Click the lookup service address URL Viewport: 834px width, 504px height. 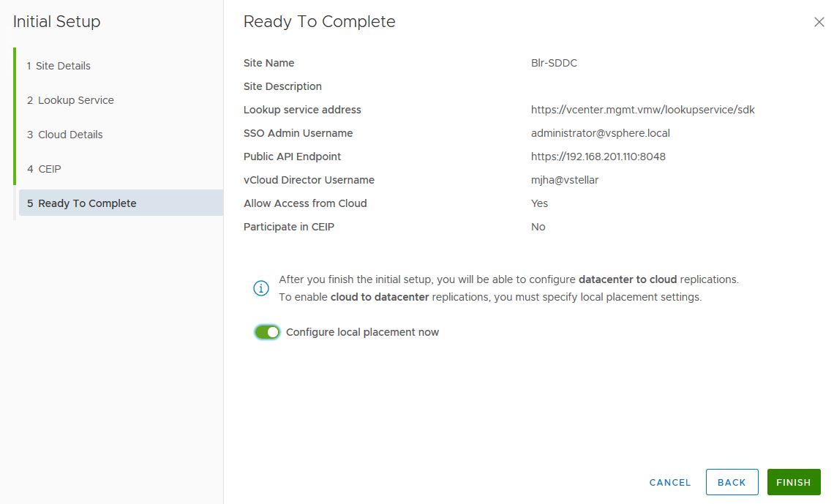point(642,110)
